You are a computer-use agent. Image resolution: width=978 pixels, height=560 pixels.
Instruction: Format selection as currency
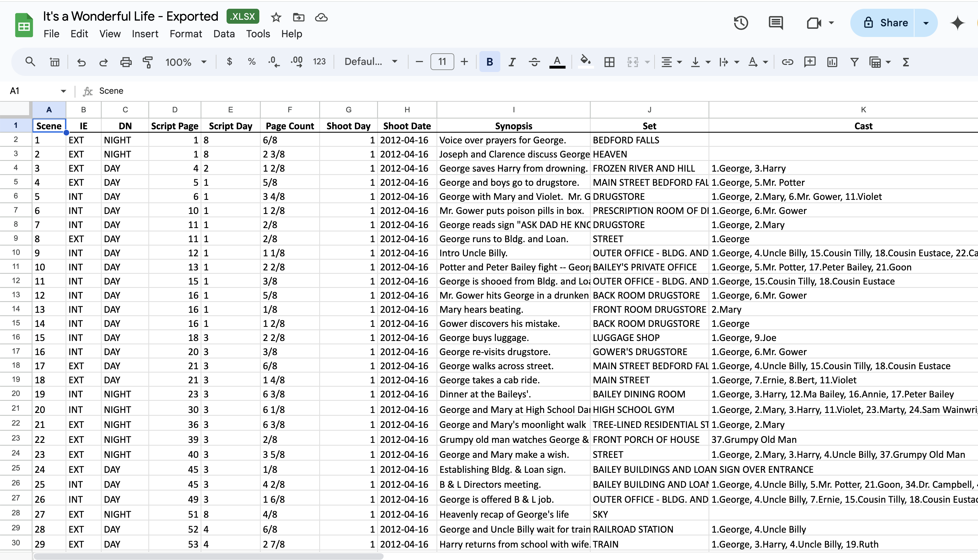click(x=229, y=62)
